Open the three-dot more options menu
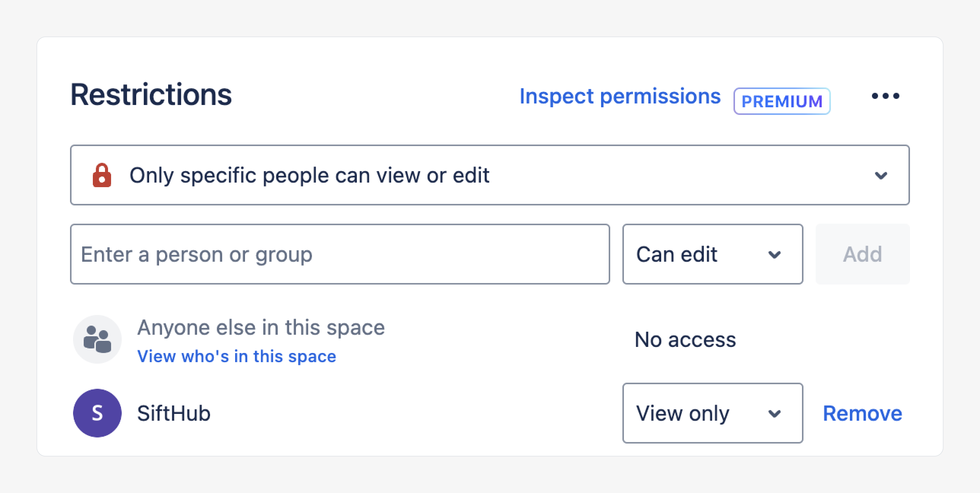The height and width of the screenshot is (493, 980). click(x=885, y=96)
